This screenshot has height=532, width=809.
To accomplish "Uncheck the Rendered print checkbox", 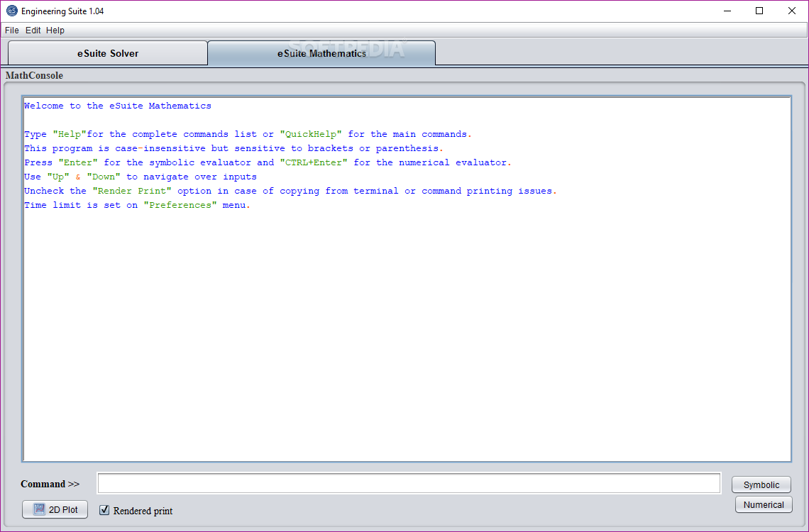I will click(104, 510).
